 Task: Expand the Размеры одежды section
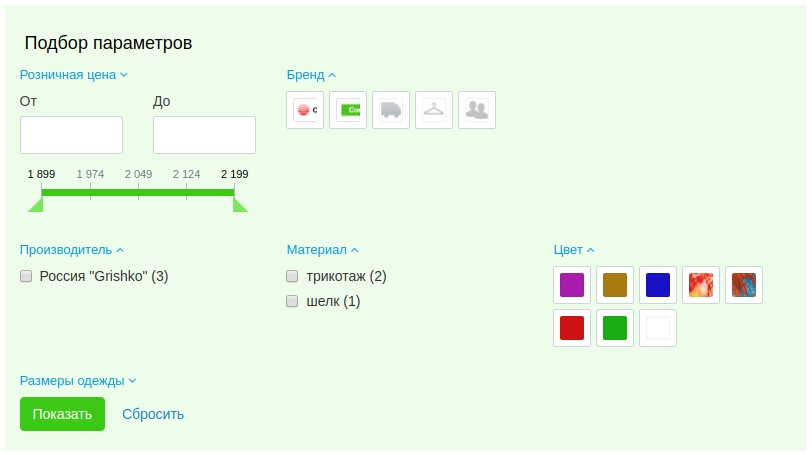[77, 381]
